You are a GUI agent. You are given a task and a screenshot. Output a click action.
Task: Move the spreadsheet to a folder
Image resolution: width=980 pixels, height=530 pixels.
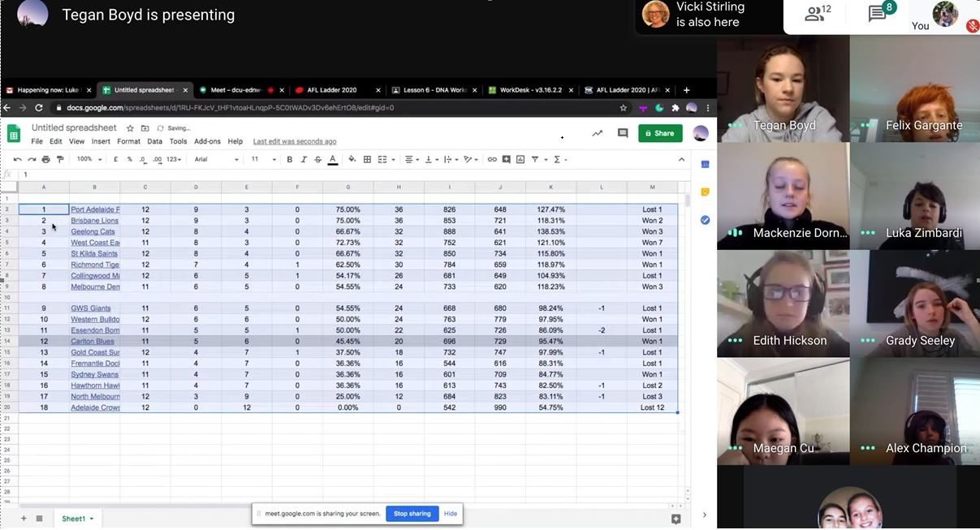(x=145, y=128)
